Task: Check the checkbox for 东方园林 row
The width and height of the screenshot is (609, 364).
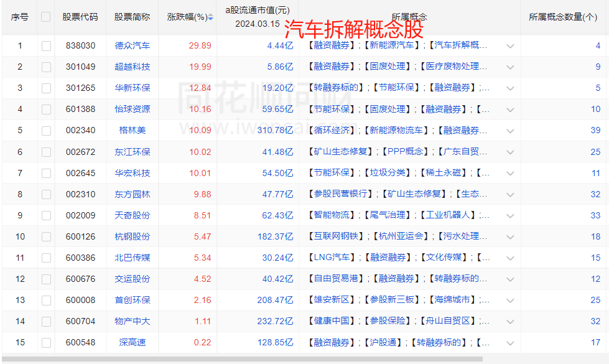Action: [45, 193]
